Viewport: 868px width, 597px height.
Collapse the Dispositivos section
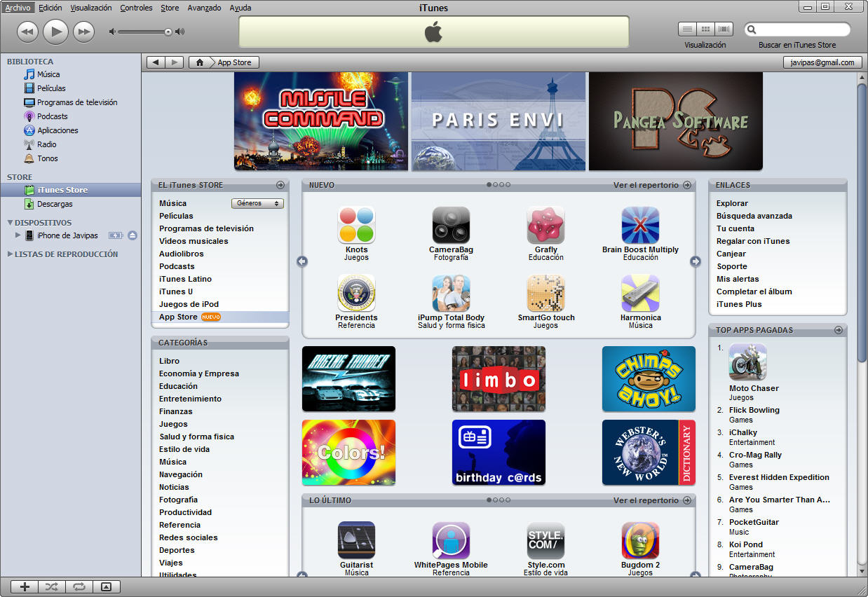coord(10,223)
